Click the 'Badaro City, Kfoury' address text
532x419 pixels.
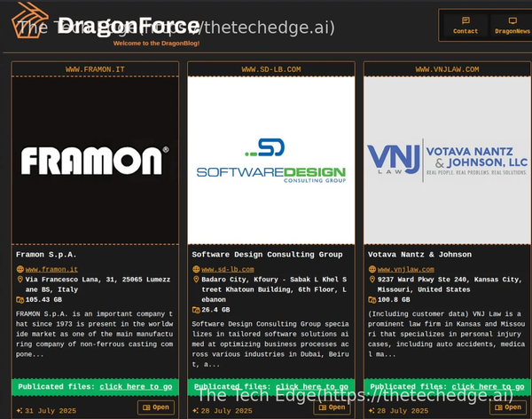[274, 289]
